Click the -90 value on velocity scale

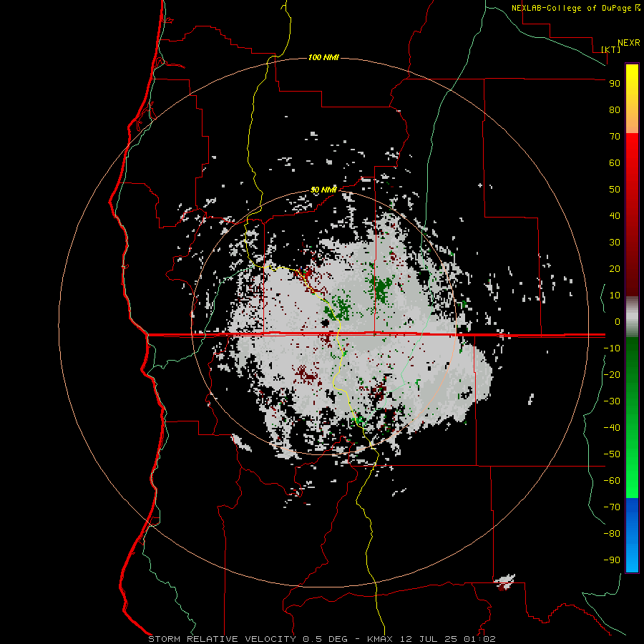click(x=612, y=560)
